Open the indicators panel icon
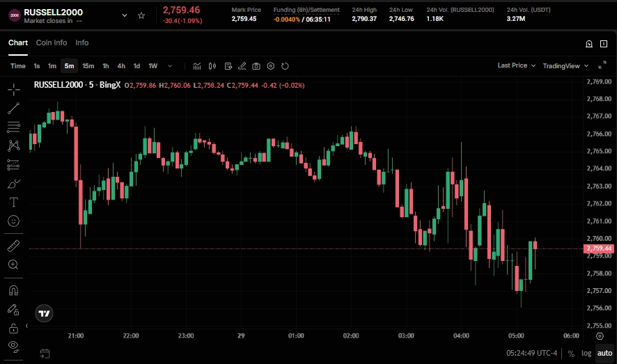The height and width of the screenshot is (364, 617). [x=197, y=66]
